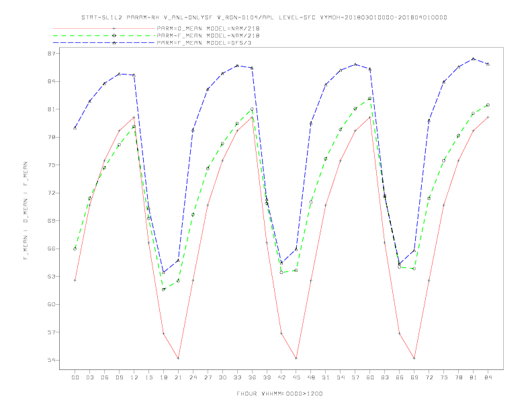Click x-axis tick label 69

pos(414,377)
